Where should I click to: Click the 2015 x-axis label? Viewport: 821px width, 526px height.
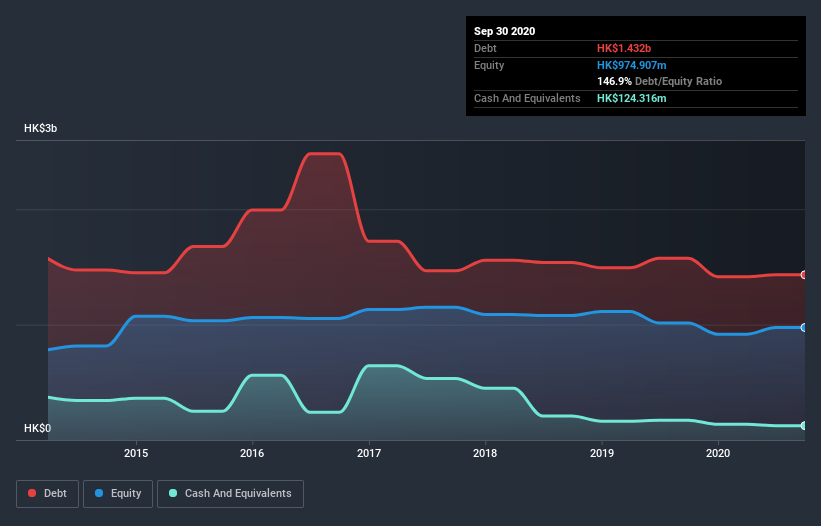pos(136,453)
